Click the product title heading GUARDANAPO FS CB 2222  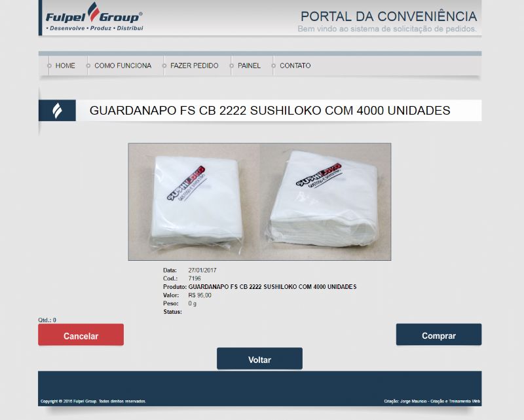270,110
